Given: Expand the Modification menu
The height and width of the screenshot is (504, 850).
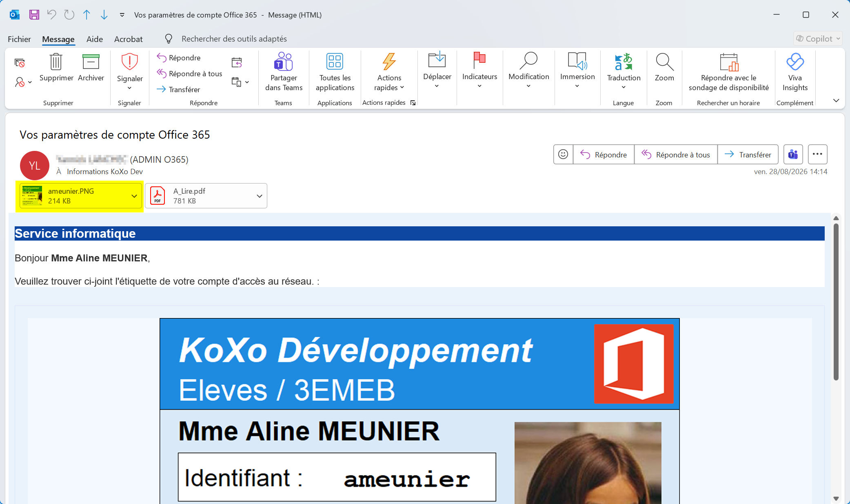Looking at the screenshot, I should pyautogui.click(x=529, y=70).
